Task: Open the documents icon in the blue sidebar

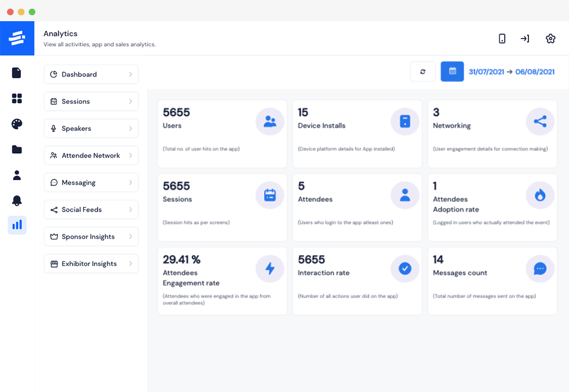Action: pos(17,73)
